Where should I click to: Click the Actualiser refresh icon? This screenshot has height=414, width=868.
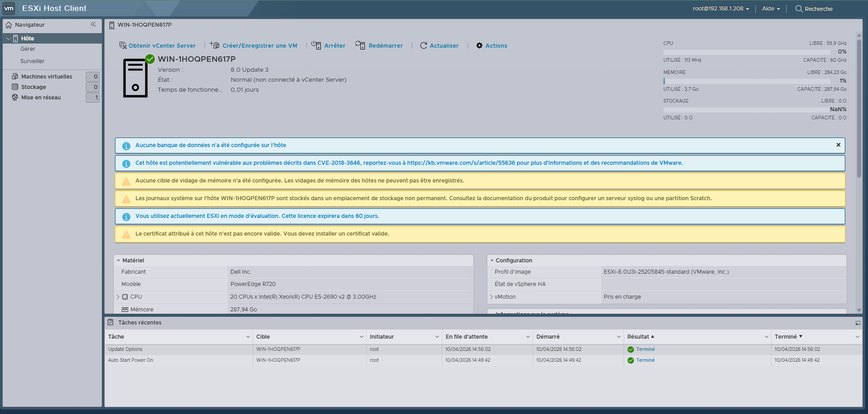[x=424, y=45]
